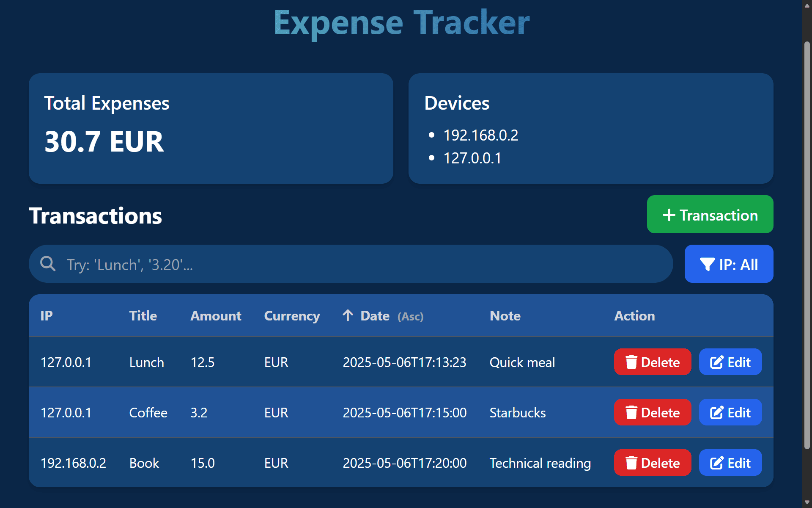Focus the transaction search field
The width and height of the screenshot is (812, 508).
tap(351, 264)
